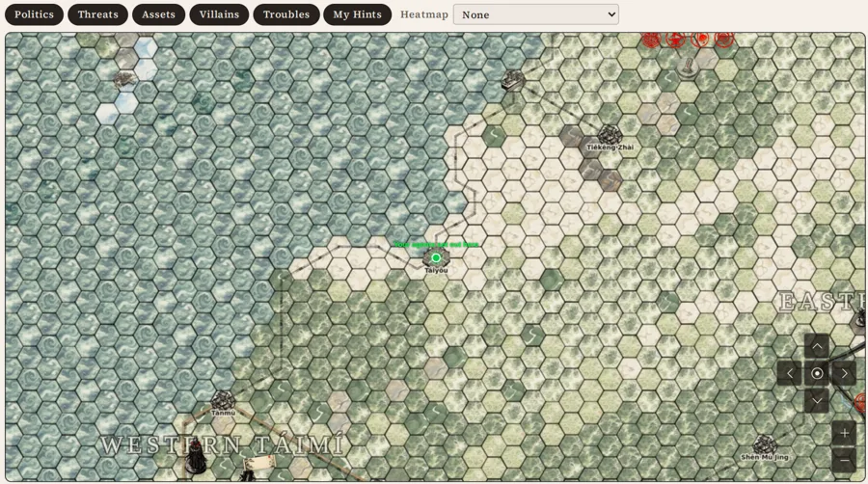Select the dark robed figure near Western Taimi
The width and height of the screenshot is (868, 484).
196,457
